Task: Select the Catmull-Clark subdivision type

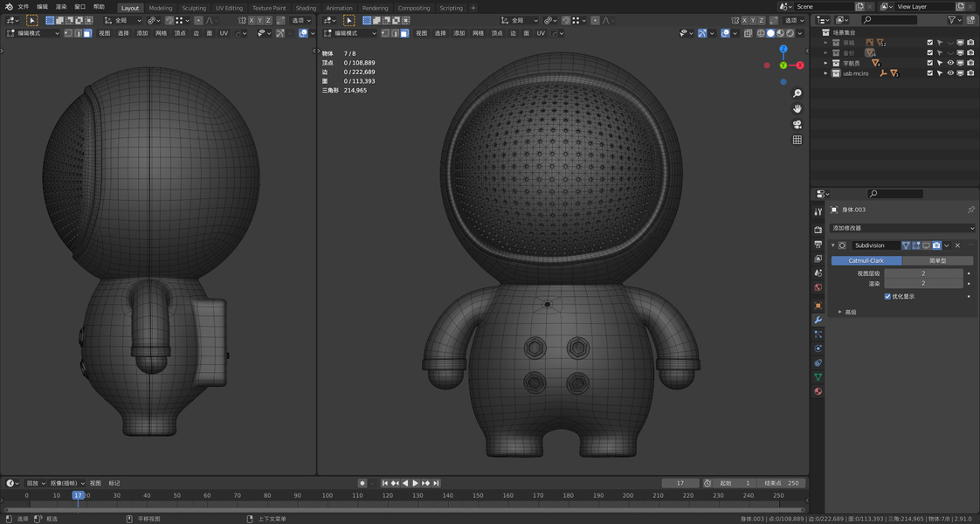Action: tap(866, 260)
